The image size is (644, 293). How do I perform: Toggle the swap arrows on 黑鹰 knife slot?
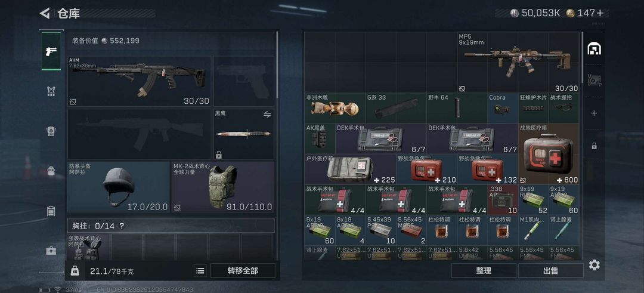(x=267, y=114)
